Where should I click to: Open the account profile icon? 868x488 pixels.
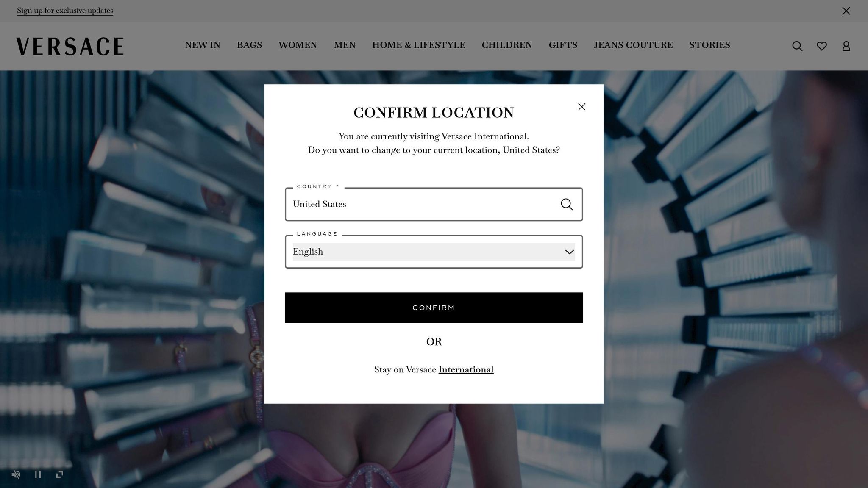(846, 46)
